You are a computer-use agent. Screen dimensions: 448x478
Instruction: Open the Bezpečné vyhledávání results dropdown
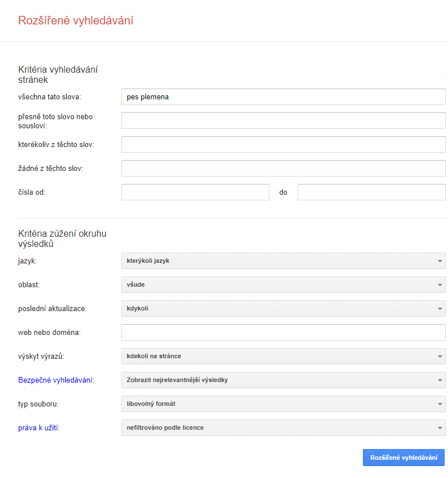click(x=283, y=380)
